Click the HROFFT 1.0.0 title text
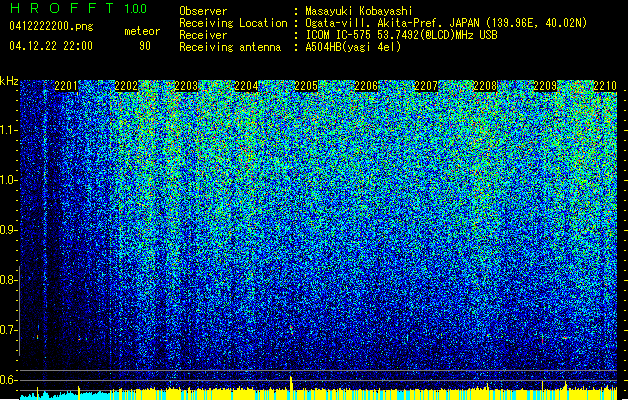The height and width of the screenshot is (400, 629). tap(79, 8)
